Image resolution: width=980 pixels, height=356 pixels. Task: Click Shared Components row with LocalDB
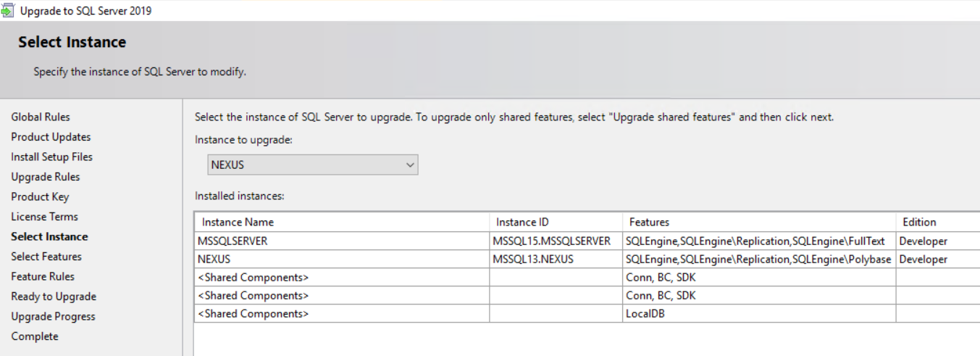(587, 313)
